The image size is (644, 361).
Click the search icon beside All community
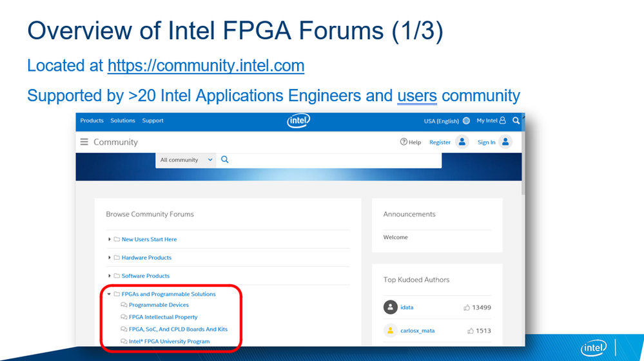(x=225, y=160)
